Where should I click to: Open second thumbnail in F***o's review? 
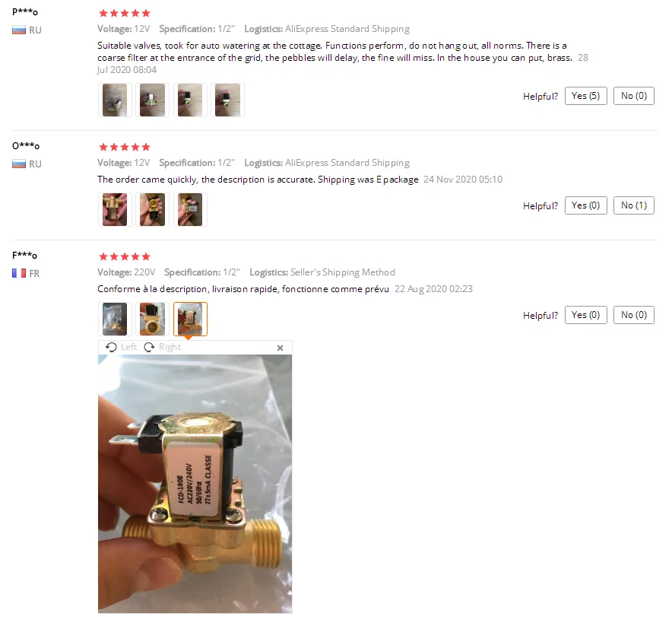click(x=153, y=320)
